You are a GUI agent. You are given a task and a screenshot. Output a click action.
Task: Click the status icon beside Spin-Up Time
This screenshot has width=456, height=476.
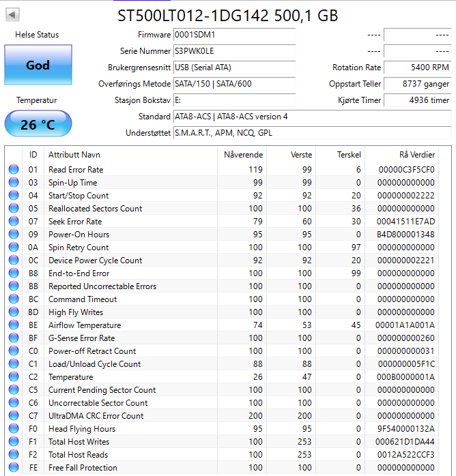pos(14,183)
